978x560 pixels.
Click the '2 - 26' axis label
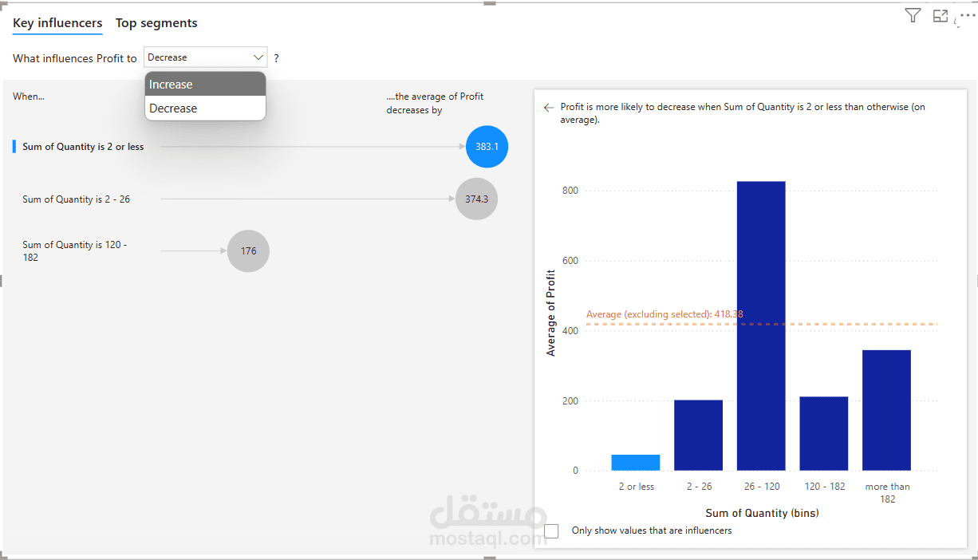click(x=699, y=487)
